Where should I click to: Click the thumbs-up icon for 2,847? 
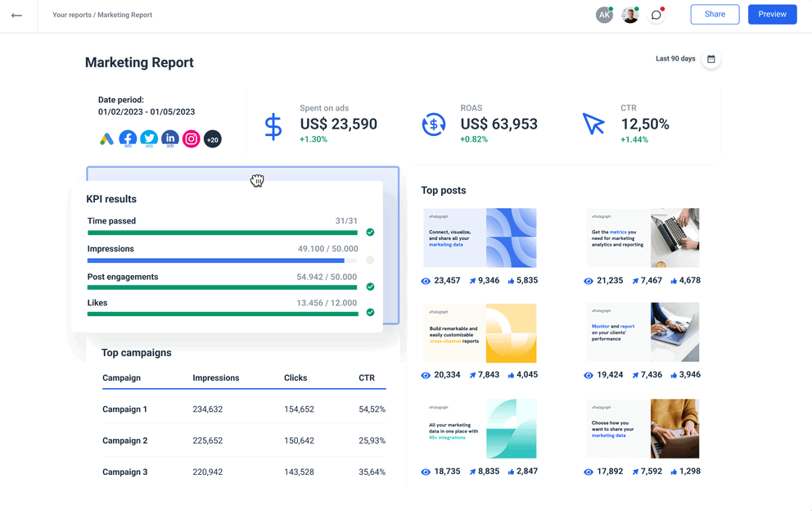pyautogui.click(x=511, y=472)
